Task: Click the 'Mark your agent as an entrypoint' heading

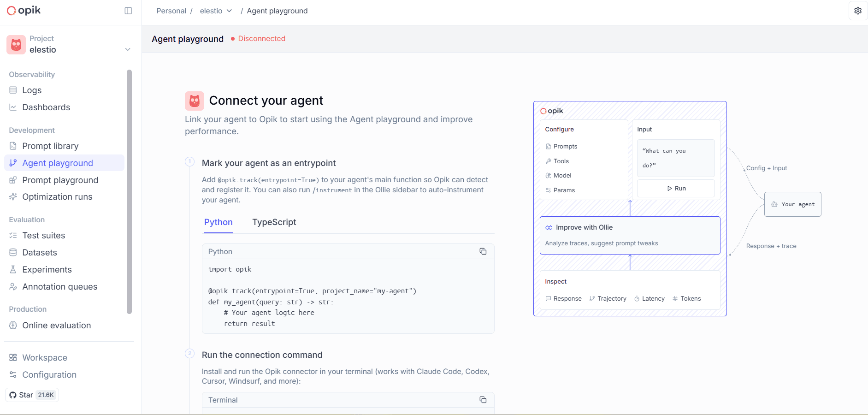Action: [x=269, y=163]
